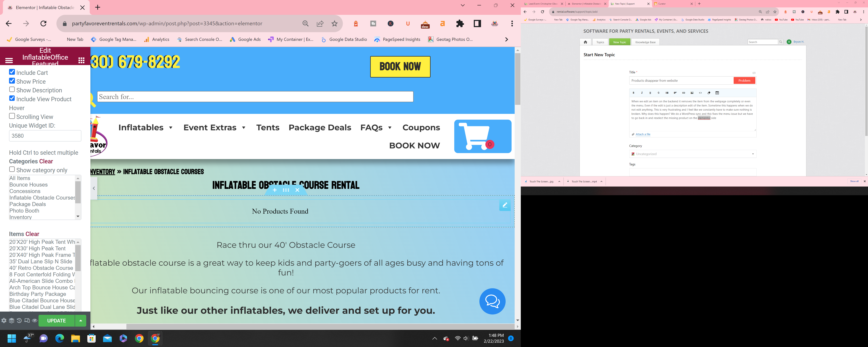The image size is (868, 347).
Task: Preview changes with the eye icon
Action: (34, 321)
